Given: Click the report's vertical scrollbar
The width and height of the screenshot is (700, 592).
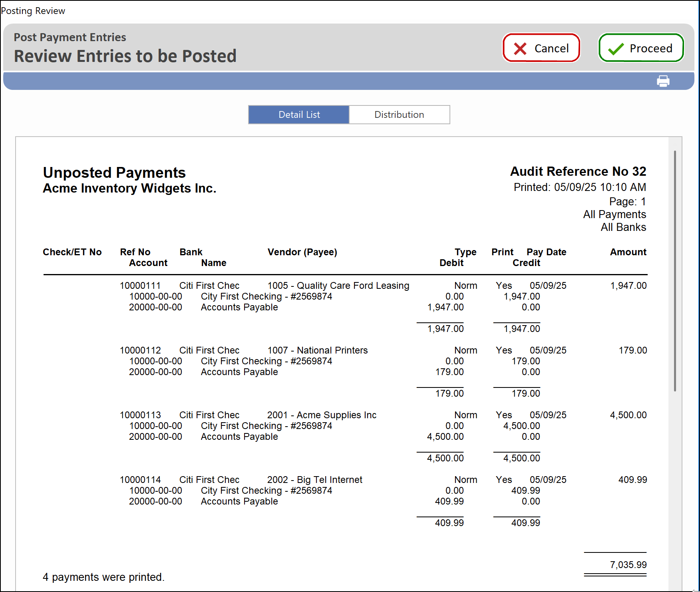Looking at the screenshot, I should 675,271.
